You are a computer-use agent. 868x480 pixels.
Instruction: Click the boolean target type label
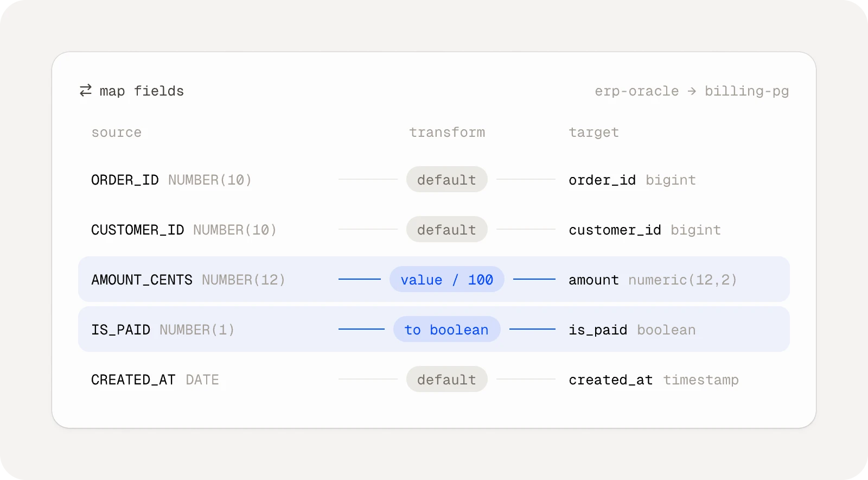(x=666, y=330)
